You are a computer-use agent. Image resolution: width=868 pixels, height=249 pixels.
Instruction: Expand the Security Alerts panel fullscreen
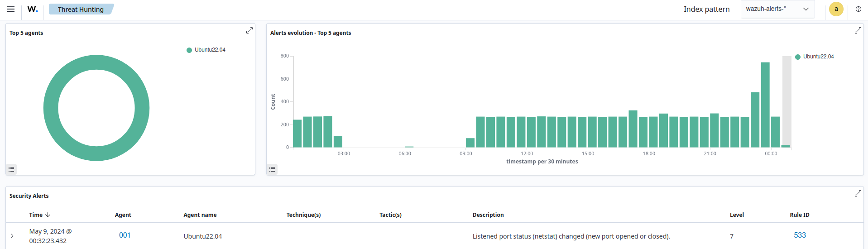coord(858,193)
